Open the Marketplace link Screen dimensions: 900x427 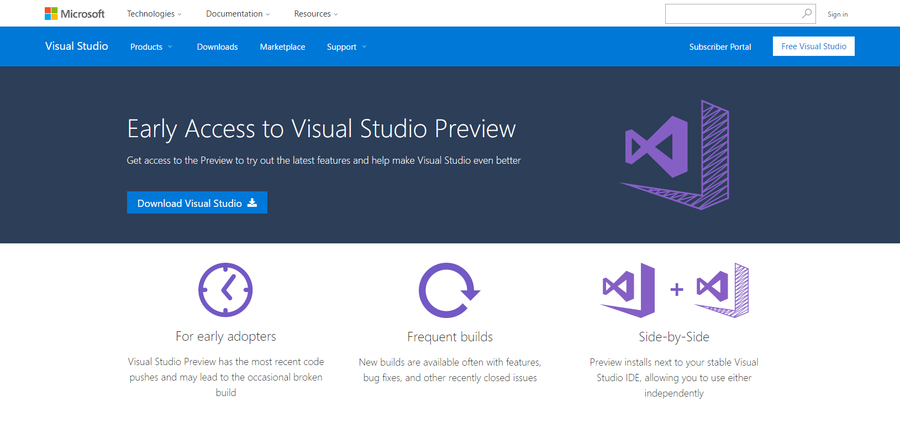coord(282,47)
